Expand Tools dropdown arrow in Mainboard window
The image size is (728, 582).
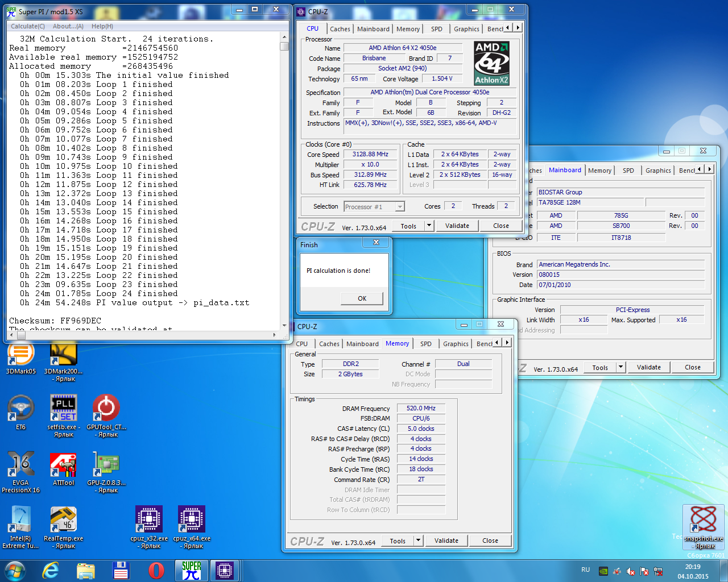coord(621,367)
